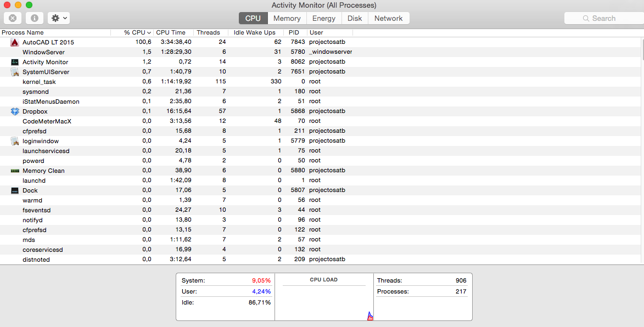Click the User CPU percentage 4,24%

click(261, 292)
